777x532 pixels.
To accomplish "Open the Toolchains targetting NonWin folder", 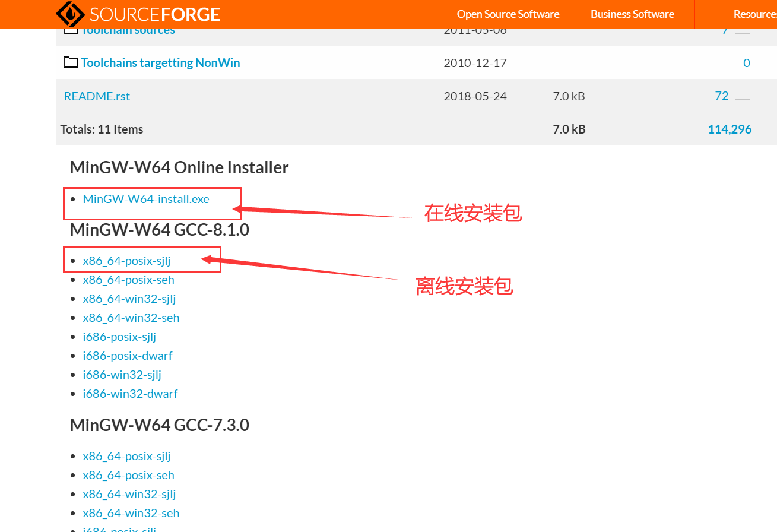I will click(x=160, y=62).
